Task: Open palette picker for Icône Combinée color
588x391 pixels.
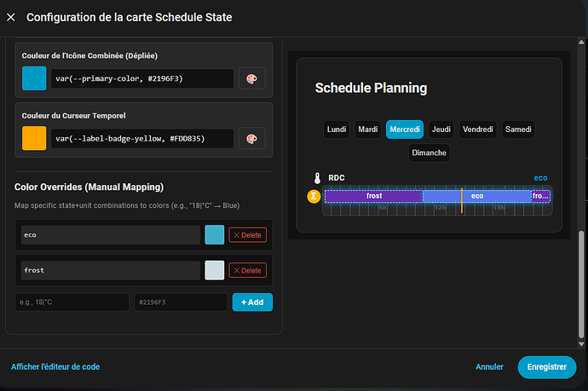Action: click(x=251, y=78)
